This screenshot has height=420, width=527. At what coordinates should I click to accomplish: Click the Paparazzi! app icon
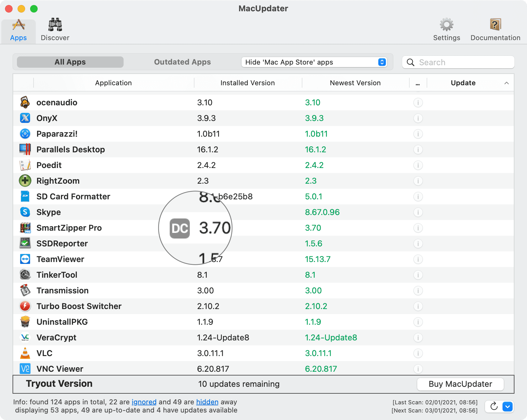click(25, 134)
